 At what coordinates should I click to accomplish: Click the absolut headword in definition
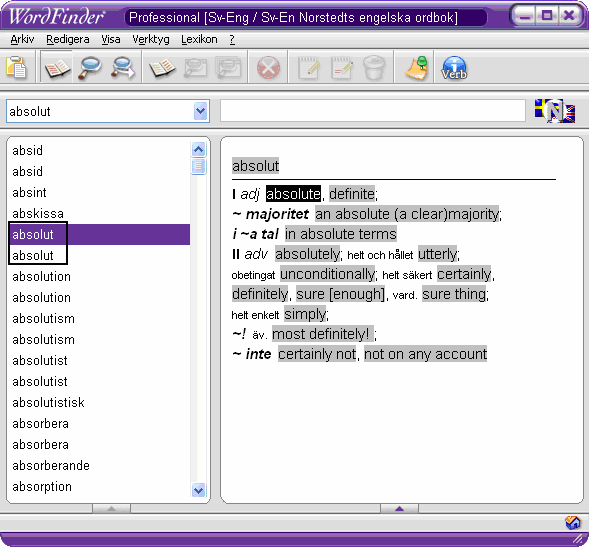[255, 166]
